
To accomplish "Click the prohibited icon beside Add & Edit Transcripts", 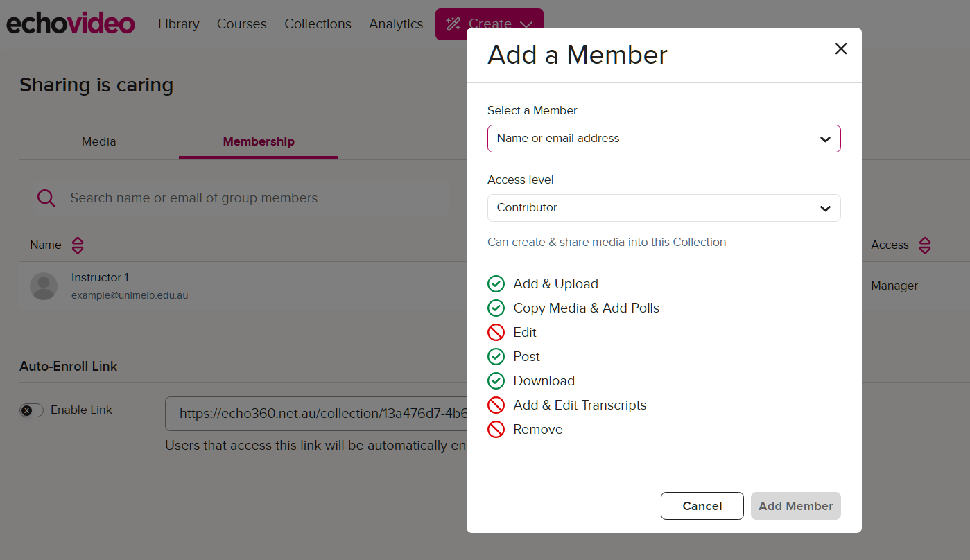I will pyautogui.click(x=496, y=405).
